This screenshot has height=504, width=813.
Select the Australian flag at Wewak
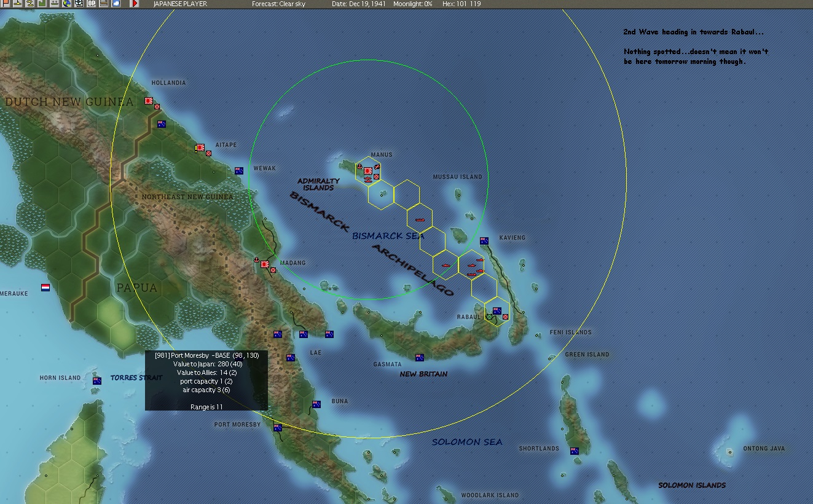click(239, 171)
